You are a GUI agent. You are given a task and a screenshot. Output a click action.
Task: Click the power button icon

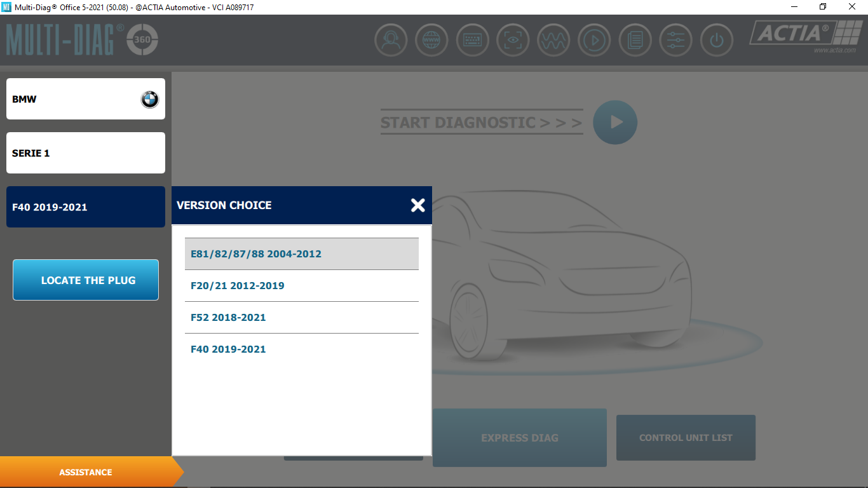[x=716, y=41]
